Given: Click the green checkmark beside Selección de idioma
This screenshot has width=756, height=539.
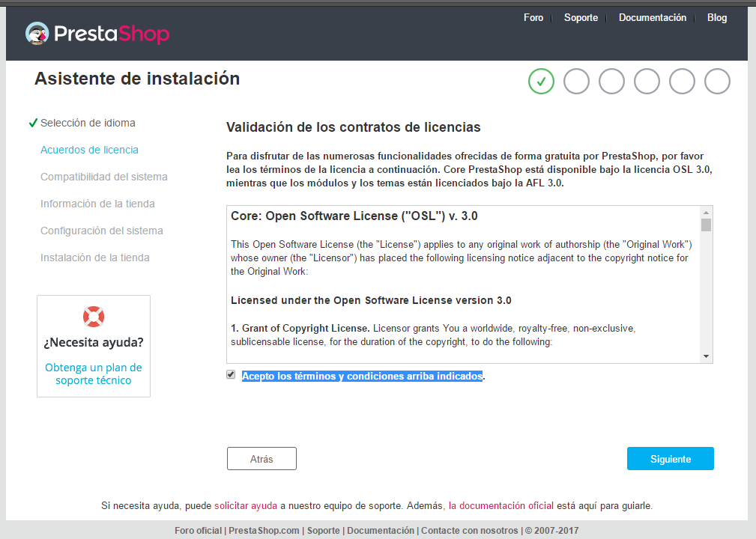Looking at the screenshot, I should pyautogui.click(x=33, y=123).
